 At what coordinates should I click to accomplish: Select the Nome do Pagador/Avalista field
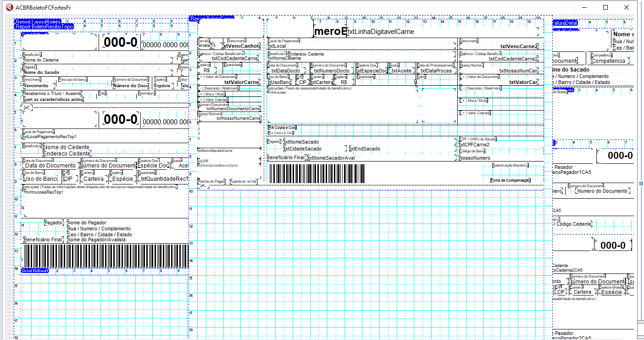[96, 240]
